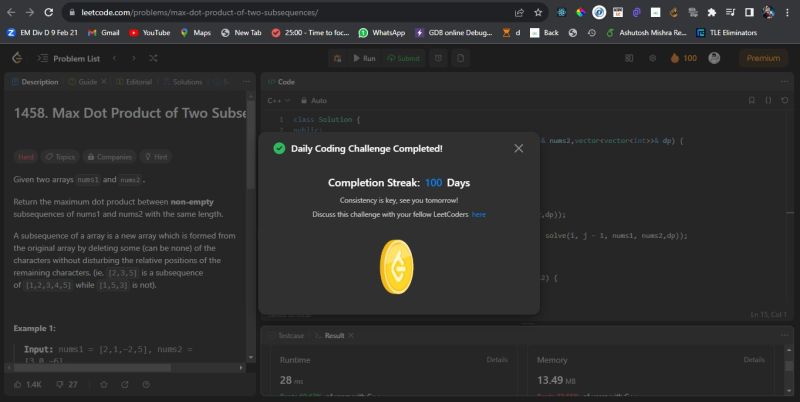Pick a random problem shuffle icon
This screenshot has height=402, width=800.
click(x=153, y=58)
